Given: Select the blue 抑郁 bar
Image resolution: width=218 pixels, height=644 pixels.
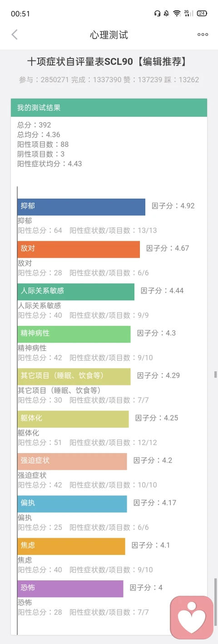Looking at the screenshot, I should 81,207.
